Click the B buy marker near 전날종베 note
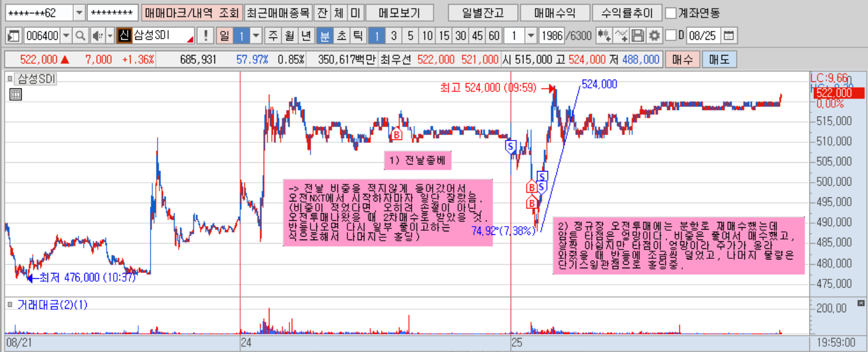Image resolution: width=868 pixels, height=352 pixels. (397, 135)
